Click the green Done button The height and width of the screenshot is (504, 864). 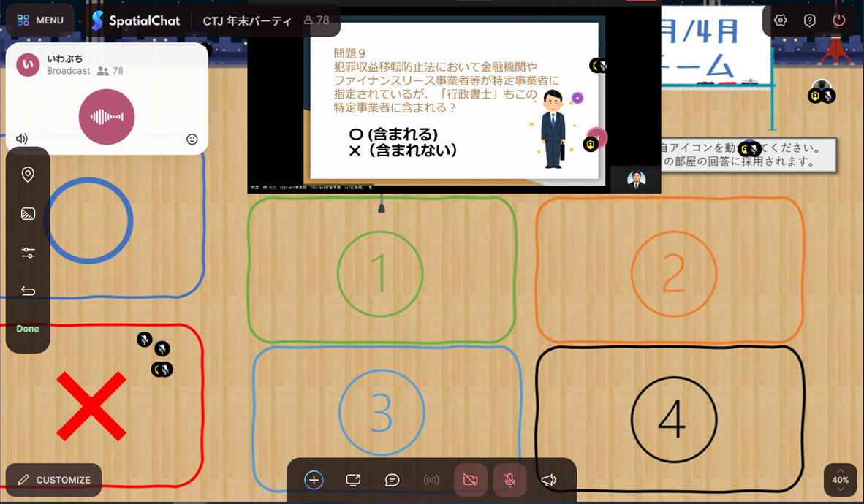click(28, 329)
